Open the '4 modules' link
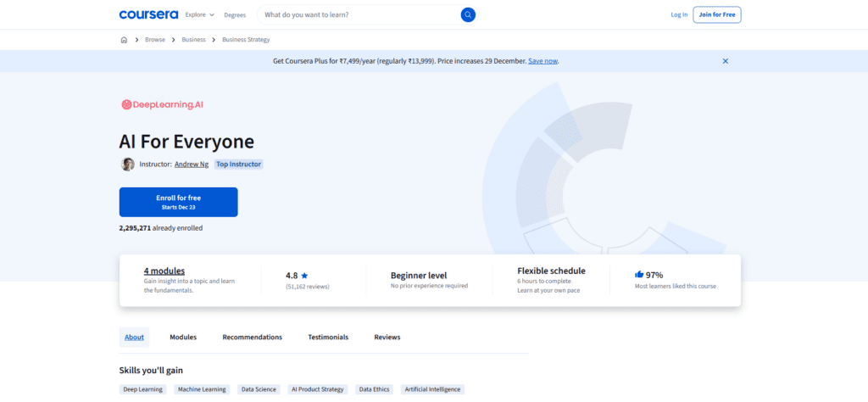The image size is (868, 402). click(x=164, y=271)
